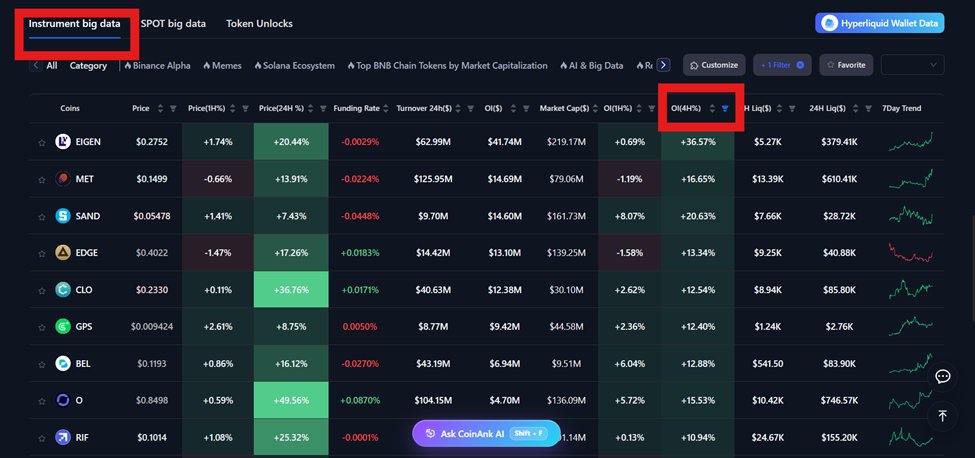The height and width of the screenshot is (458, 975).
Task: Star the O coin as favorite
Action: (42, 401)
